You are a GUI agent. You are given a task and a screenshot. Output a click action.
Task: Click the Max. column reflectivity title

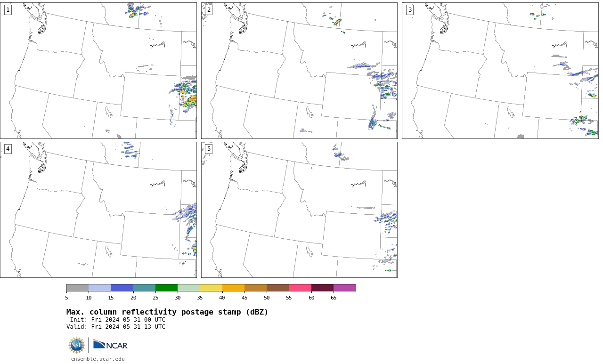point(167,312)
